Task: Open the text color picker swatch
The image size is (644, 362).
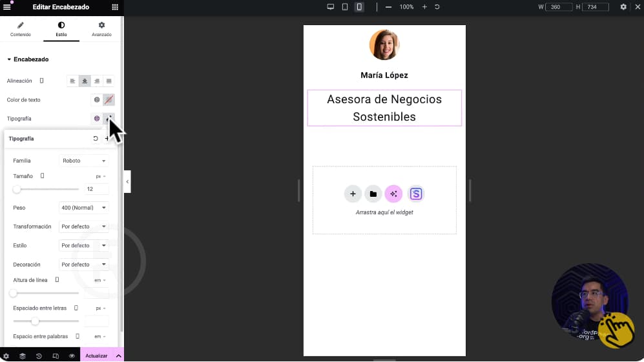Action: [x=109, y=100]
